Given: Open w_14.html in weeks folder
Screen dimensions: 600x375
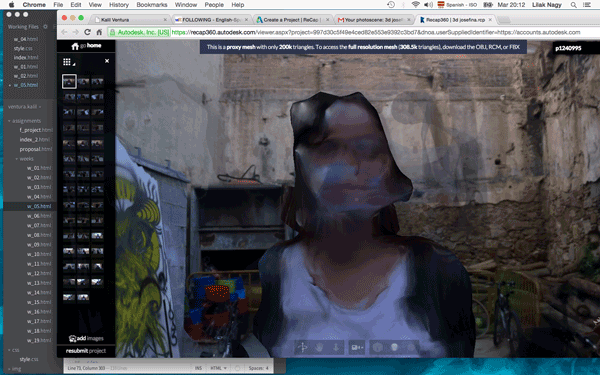Looking at the screenshot, I should click(39, 292).
